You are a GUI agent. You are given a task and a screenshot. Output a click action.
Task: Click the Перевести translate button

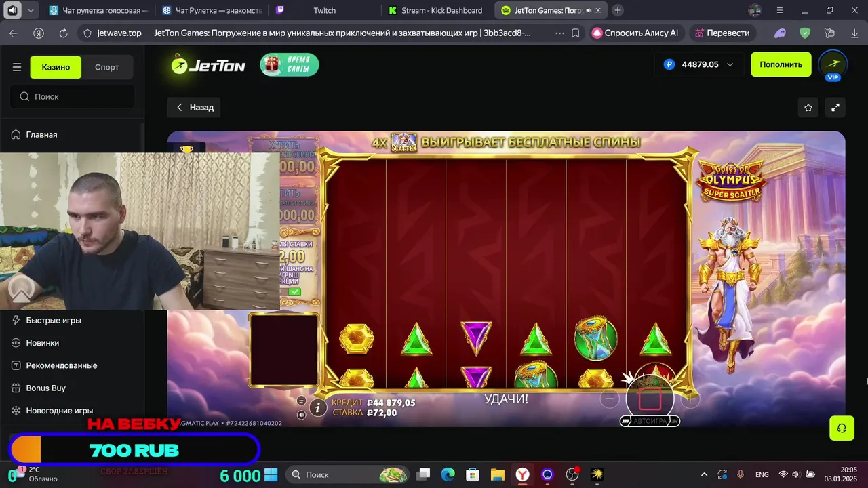[x=723, y=33]
